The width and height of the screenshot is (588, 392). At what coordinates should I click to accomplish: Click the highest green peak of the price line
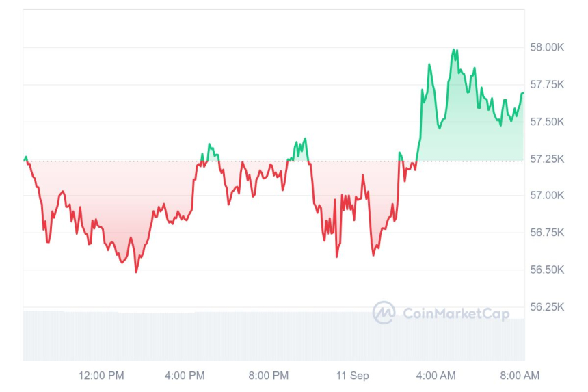[x=453, y=50]
